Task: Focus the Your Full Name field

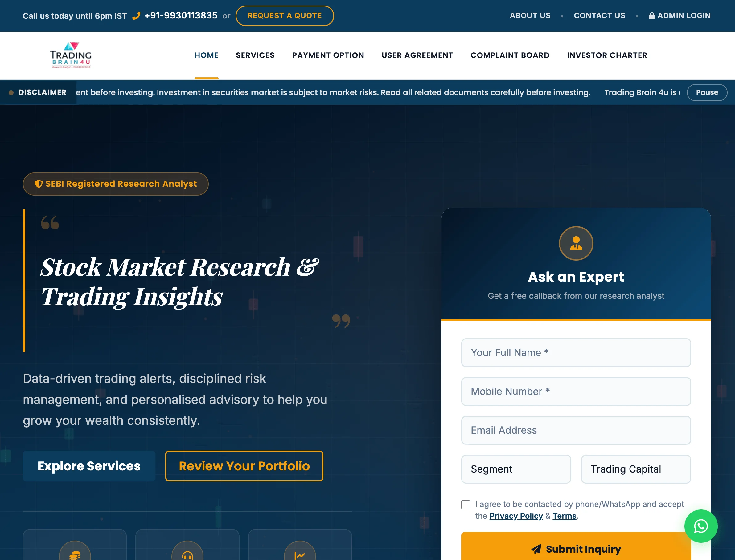Action: click(576, 353)
